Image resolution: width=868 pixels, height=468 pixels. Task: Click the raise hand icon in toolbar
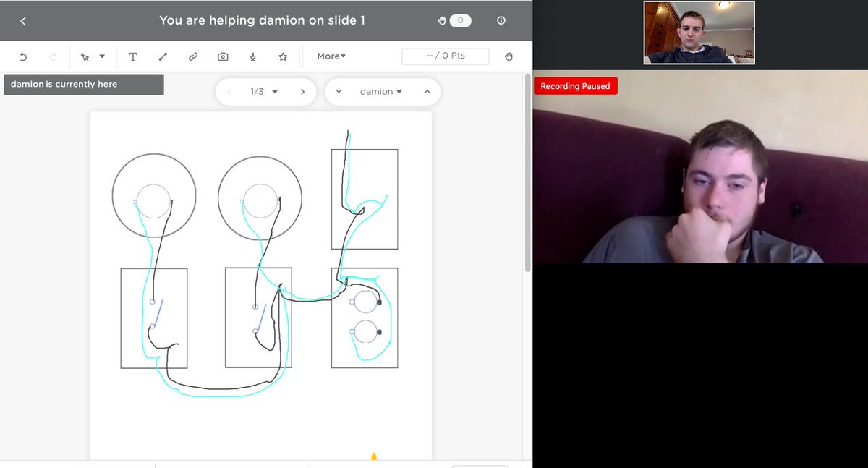pos(509,56)
